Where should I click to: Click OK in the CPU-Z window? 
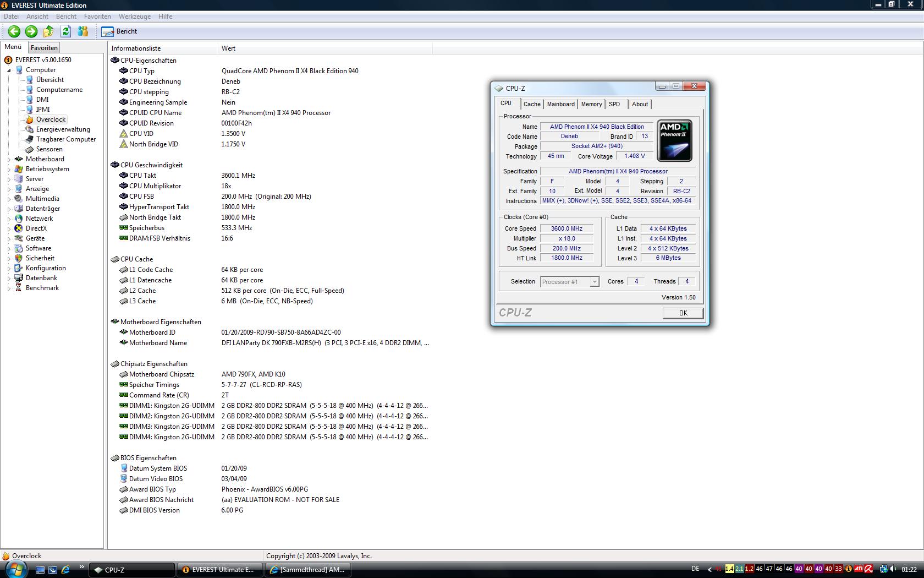pos(683,313)
